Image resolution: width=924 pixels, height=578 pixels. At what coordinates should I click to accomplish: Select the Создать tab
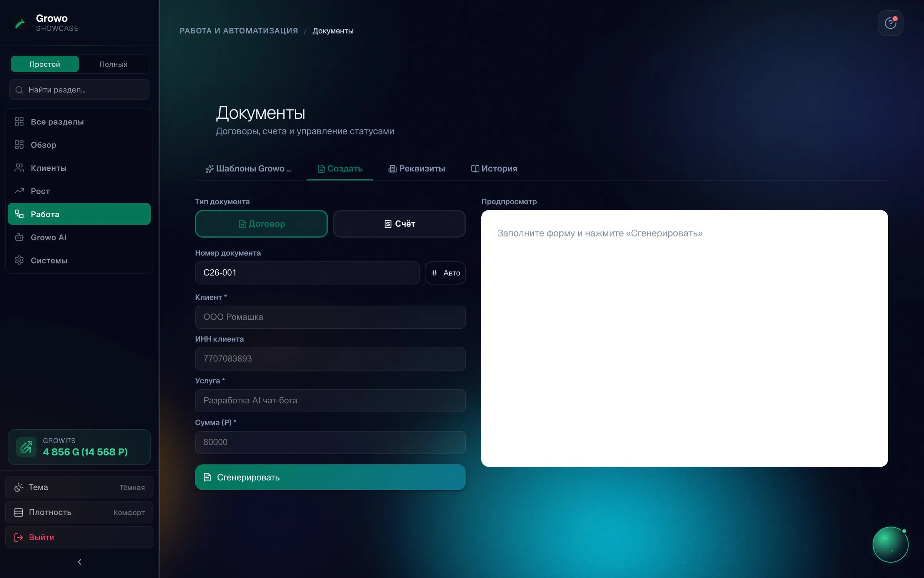[x=340, y=169]
